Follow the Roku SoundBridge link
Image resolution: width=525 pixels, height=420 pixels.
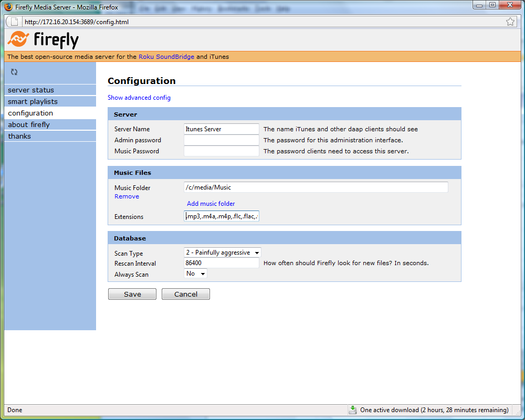pos(166,57)
